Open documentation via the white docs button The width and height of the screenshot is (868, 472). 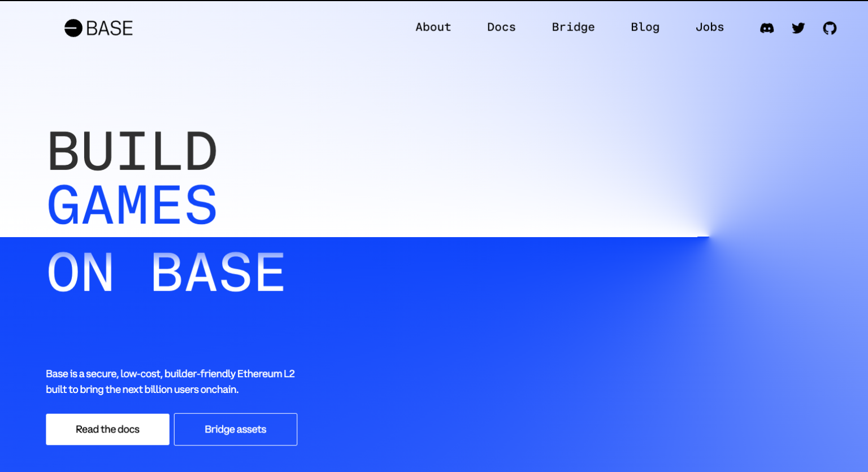click(x=107, y=429)
